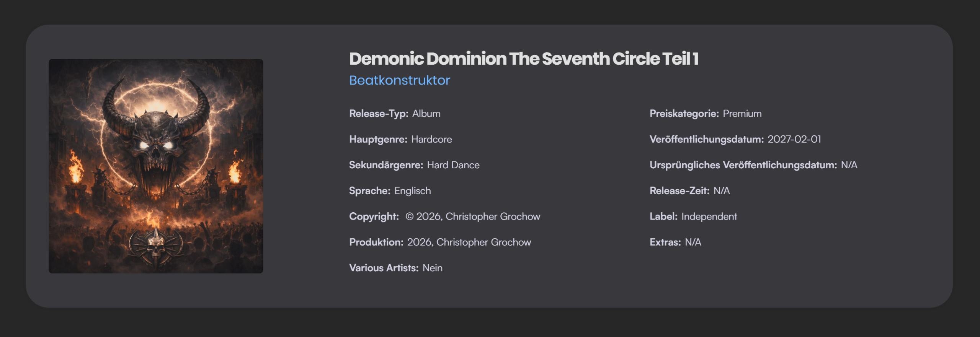Open the Beatkonstruktor artist link
The height and width of the screenshot is (337, 980).
point(400,80)
